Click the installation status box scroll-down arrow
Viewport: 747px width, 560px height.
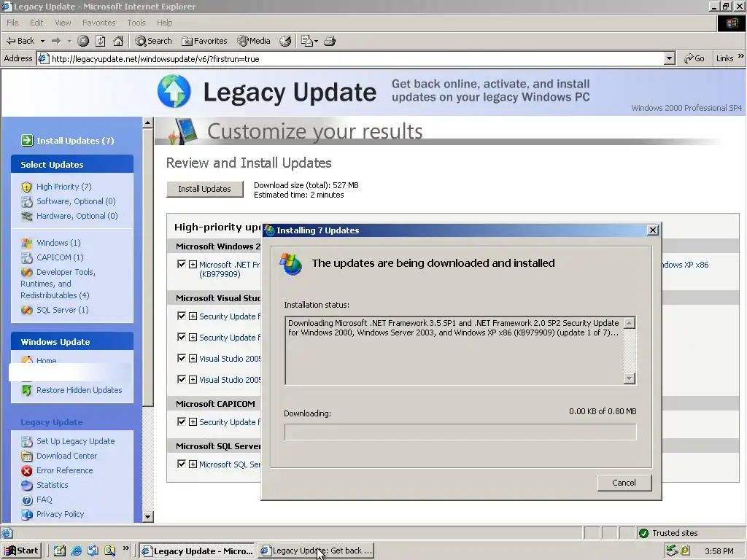click(630, 378)
